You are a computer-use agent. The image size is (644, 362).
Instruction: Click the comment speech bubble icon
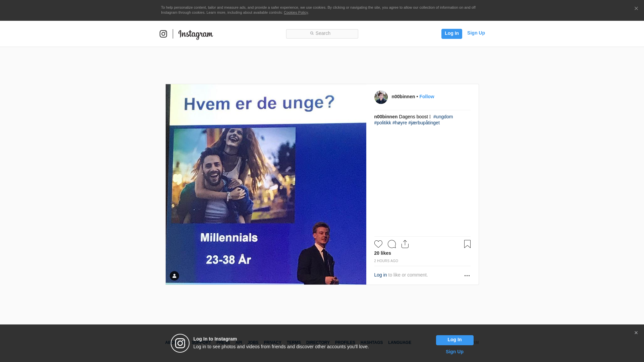pyautogui.click(x=392, y=244)
